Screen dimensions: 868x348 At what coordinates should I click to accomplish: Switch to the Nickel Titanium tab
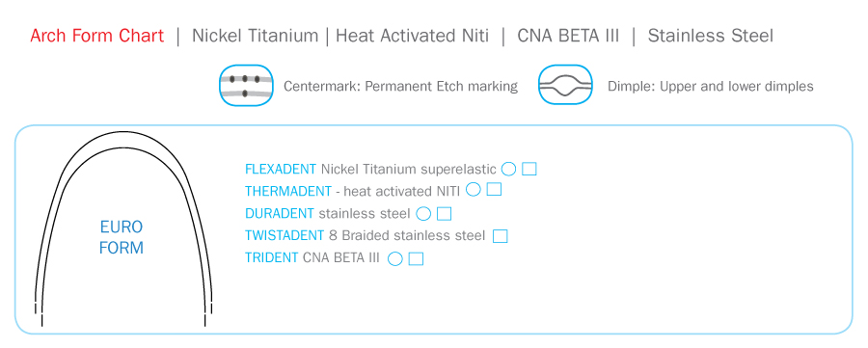click(256, 36)
